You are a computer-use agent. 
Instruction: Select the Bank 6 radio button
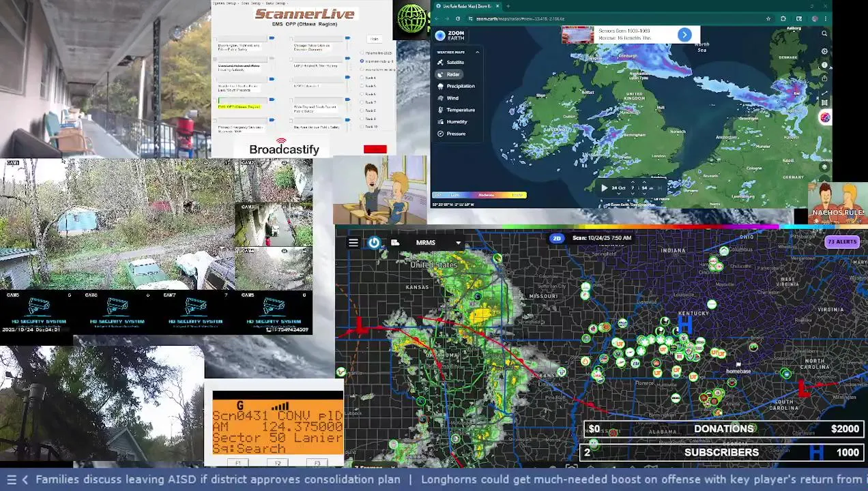[x=362, y=94]
